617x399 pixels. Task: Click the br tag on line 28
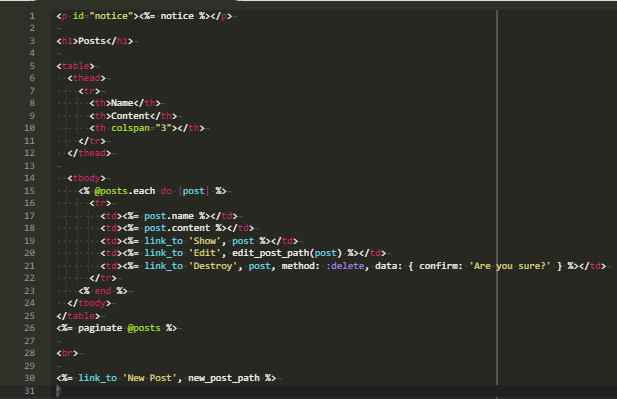pos(67,353)
